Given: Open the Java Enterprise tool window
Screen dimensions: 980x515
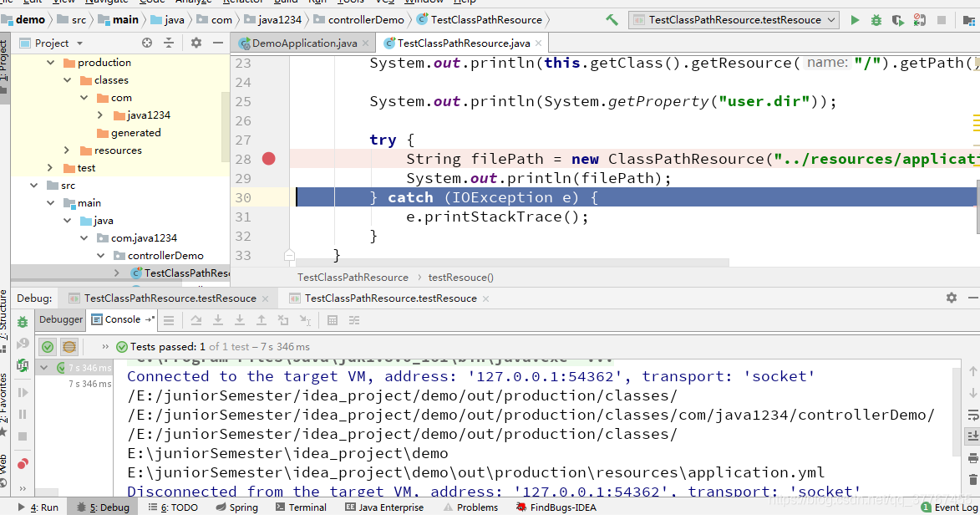Looking at the screenshot, I should coord(384,507).
